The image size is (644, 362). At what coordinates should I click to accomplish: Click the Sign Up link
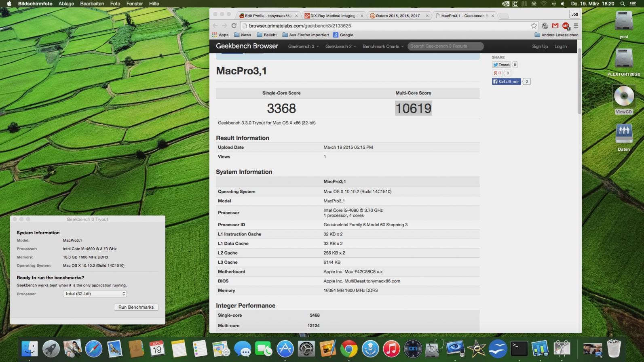[540, 46]
